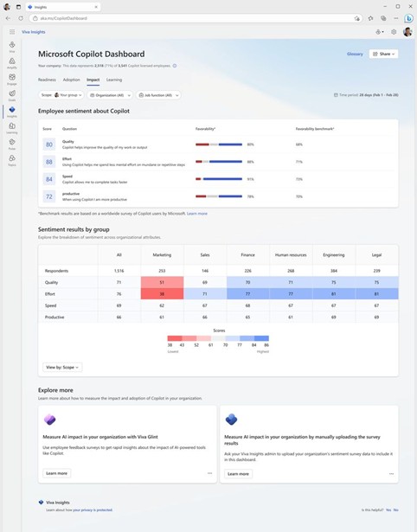The height and width of the screenshot is (532, 417).
Task: Click the Human resources column header
Action: pyautogui.click(x=291, y=255)
